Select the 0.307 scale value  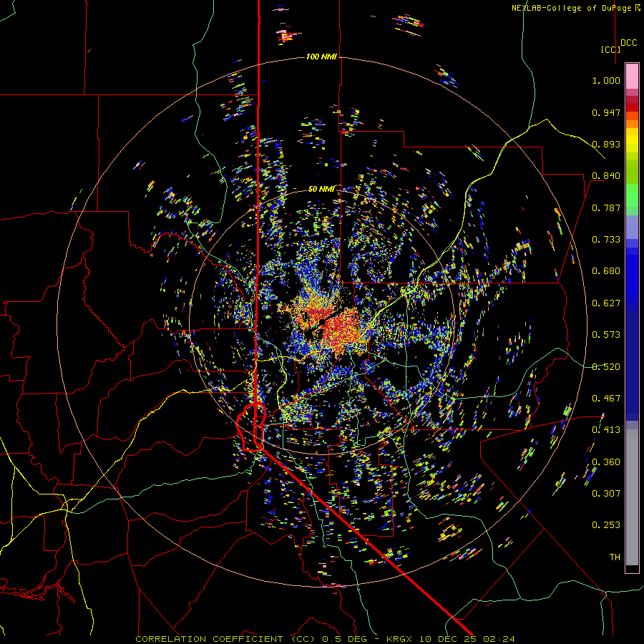click(606, 494)
